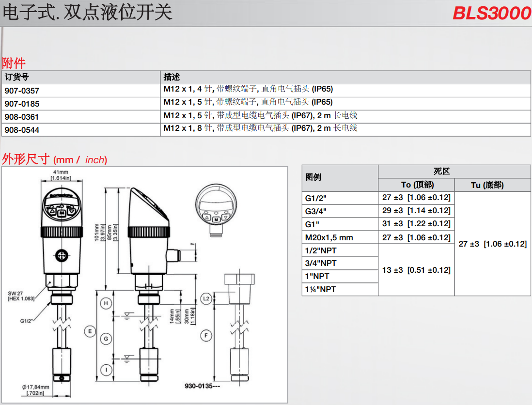Select the G1" row label
The height and width of the screenshot is (405, 532).
(x=312, y=225)
